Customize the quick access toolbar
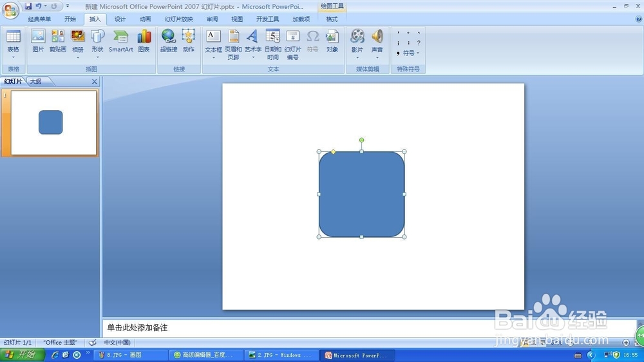This screenshot has width=644, height=362. click(x=68, y=6)
